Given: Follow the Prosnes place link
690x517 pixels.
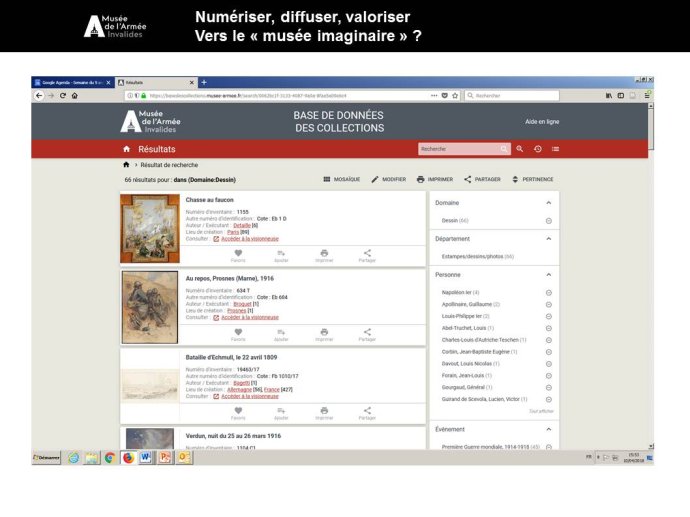Looking at the screenshot, I should click(236, 311).
